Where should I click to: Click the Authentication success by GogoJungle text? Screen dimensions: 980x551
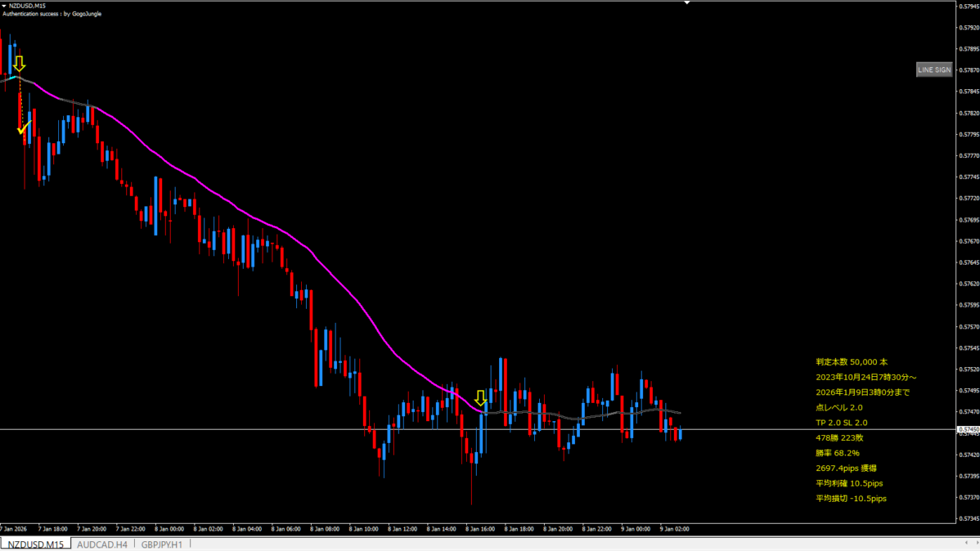52,14
